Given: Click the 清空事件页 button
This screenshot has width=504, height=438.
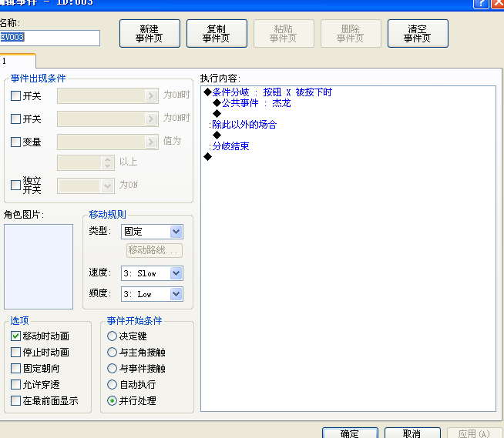Looking at the screenshot, I should click(418, 33).
